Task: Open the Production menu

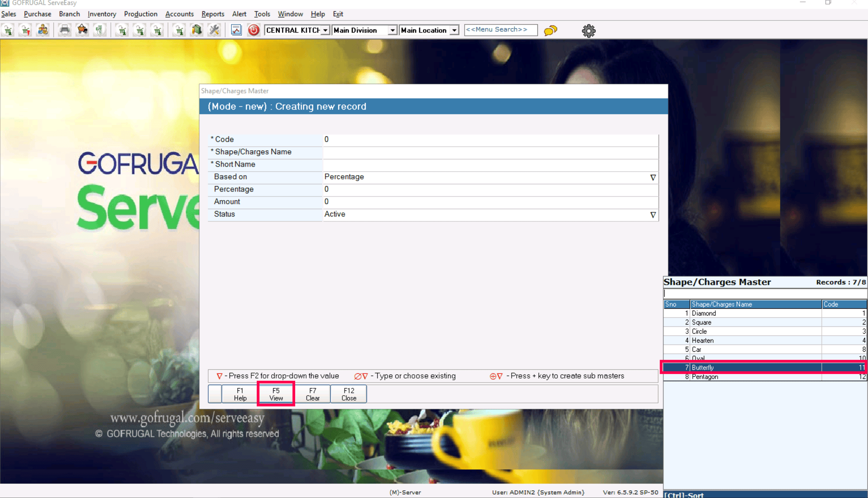Action: point(141,14)
